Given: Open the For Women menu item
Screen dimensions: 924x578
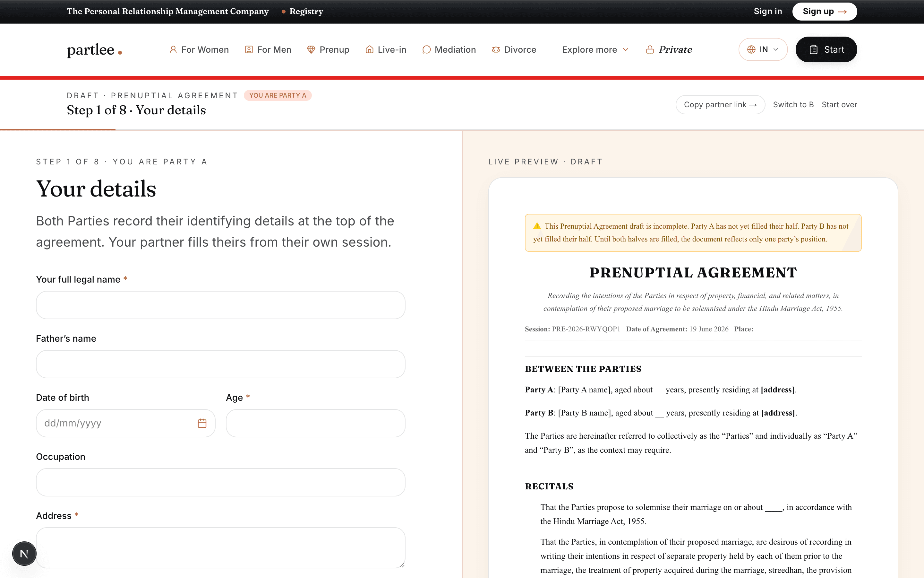Looking at the screenshot, I should point(199,50).
